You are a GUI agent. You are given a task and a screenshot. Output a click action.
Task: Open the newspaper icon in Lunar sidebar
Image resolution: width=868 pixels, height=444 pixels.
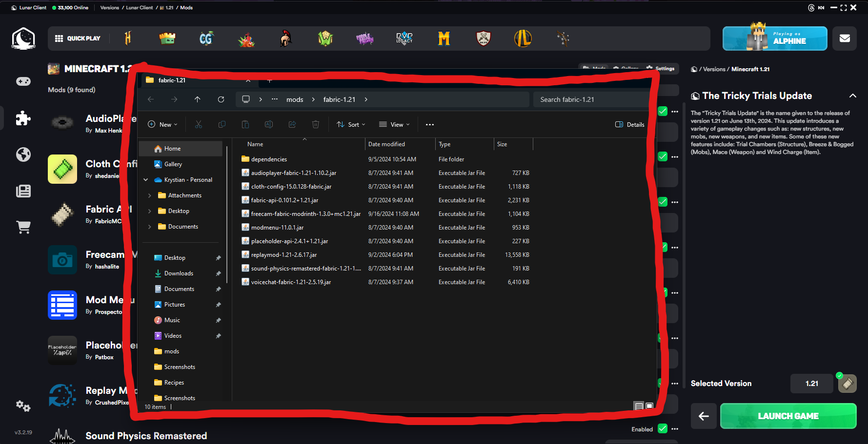(23, 191)
